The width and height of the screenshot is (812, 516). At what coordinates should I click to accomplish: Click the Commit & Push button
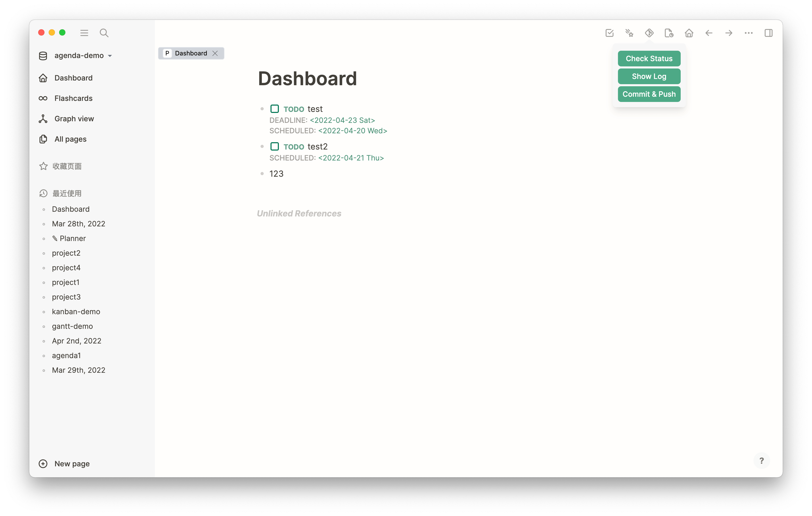[x=649, y=94]
